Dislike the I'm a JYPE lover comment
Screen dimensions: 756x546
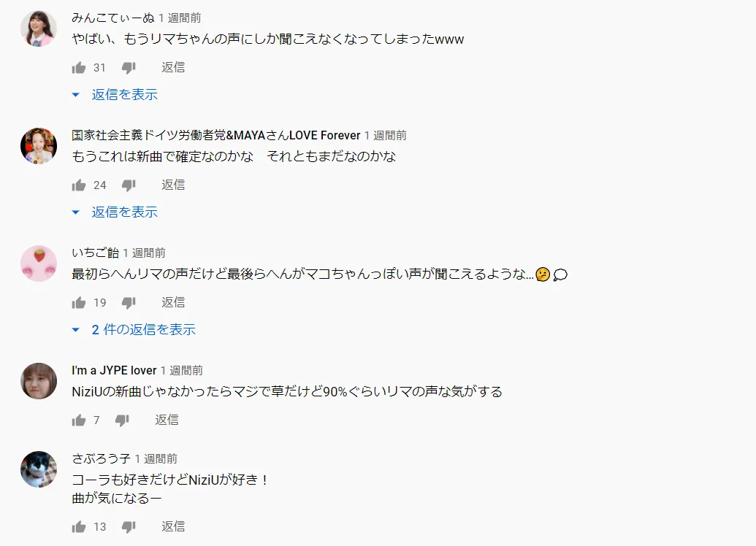[123, 420]
